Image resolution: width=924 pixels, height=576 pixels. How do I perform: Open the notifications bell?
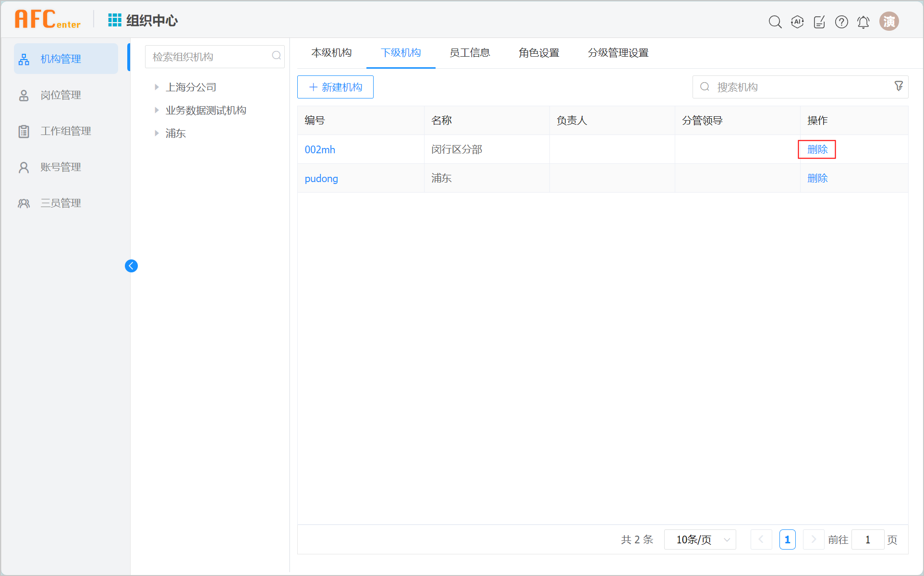(x=863, y=22)
